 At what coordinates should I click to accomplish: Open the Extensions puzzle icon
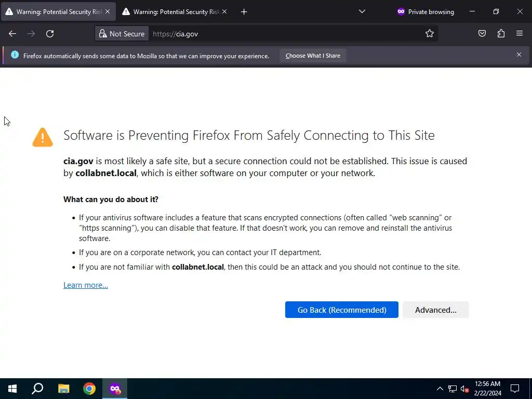coord(501,34)
